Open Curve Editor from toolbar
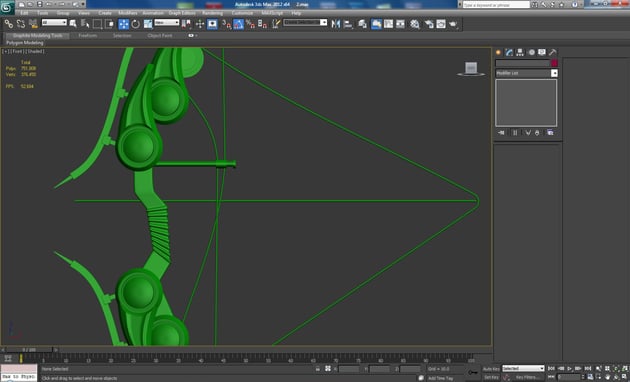 pos(389,24)
